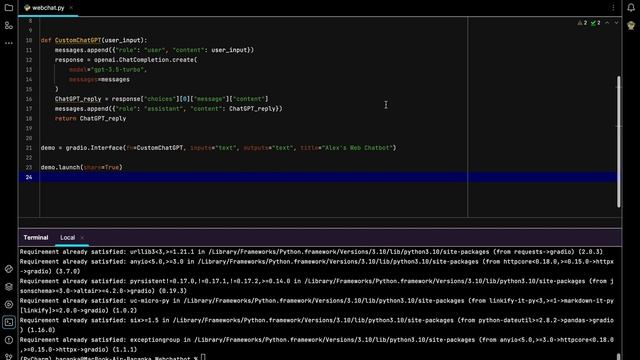Open editor tab options kebab menu
This screenshot has width=640, height=360.
click(x=613, y=8)
